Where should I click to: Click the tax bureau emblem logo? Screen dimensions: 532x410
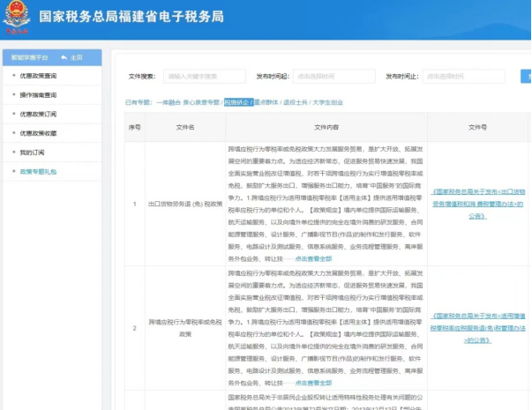[17, 17]
